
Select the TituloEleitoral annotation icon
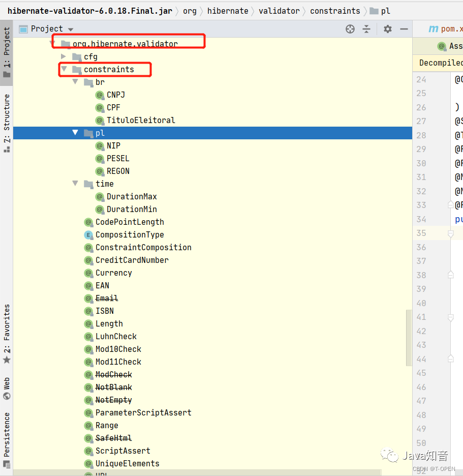pyautogui.click(x=100, y=121)
